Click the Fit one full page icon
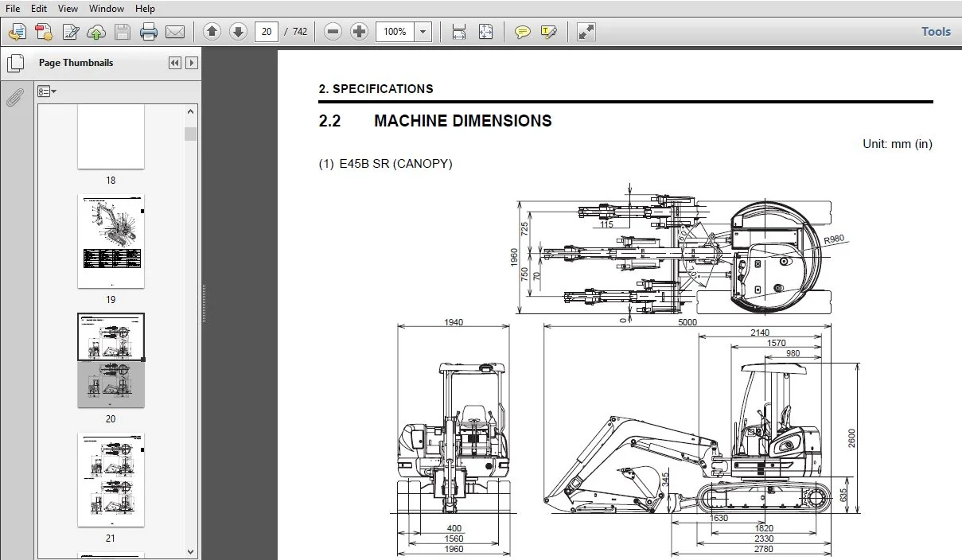This screenshot has height=560, width=962. (x=485, y=32)
